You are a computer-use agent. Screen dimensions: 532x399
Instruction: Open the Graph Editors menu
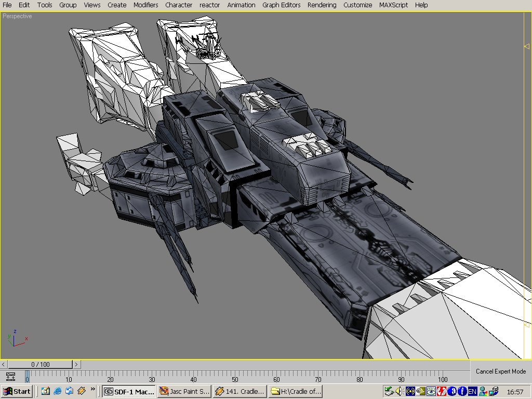point(282,5)
